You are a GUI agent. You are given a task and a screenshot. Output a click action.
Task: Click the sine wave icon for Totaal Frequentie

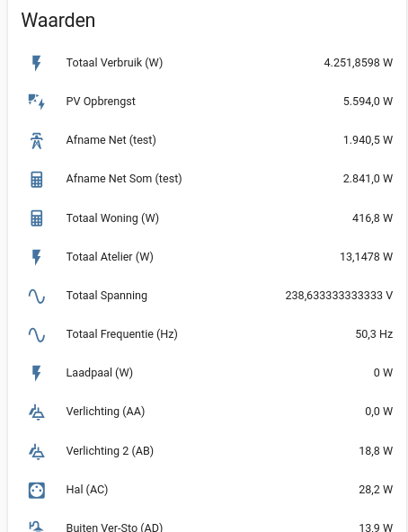pyautogui.click(x=36, y=334)
